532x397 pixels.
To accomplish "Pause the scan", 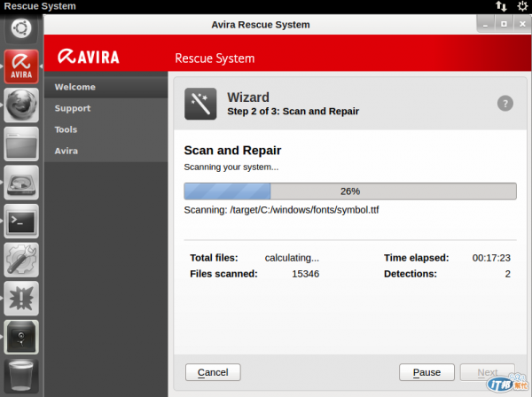I will pos(426,372).
